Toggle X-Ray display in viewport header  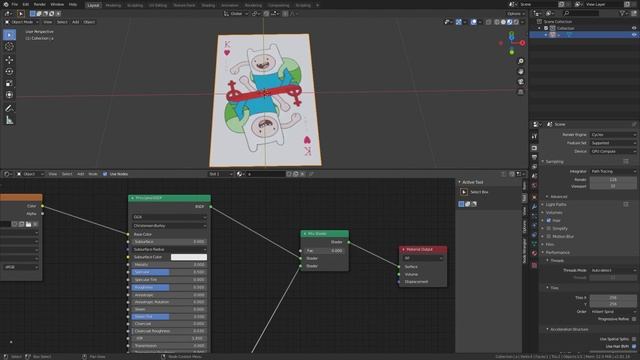[x=488, y=22]
